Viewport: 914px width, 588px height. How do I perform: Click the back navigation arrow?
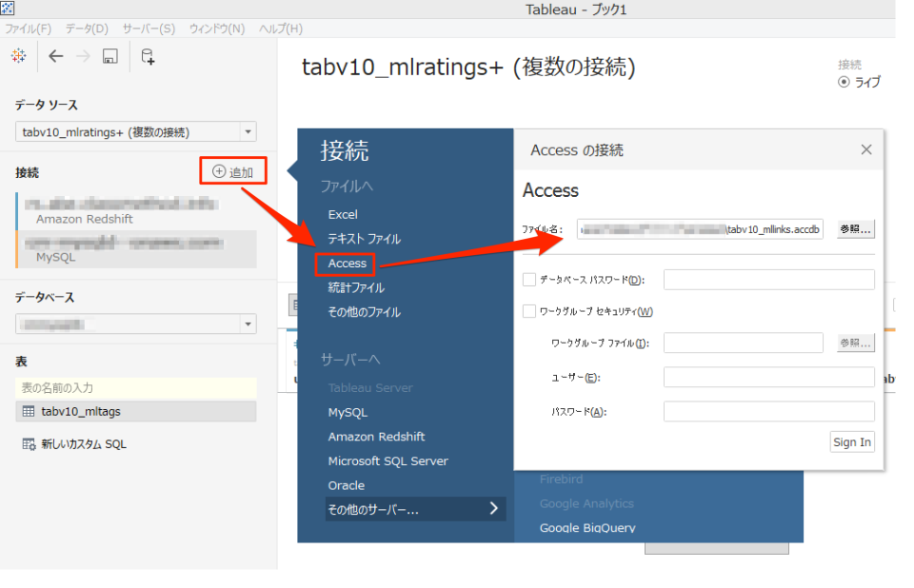pos(55,55)
